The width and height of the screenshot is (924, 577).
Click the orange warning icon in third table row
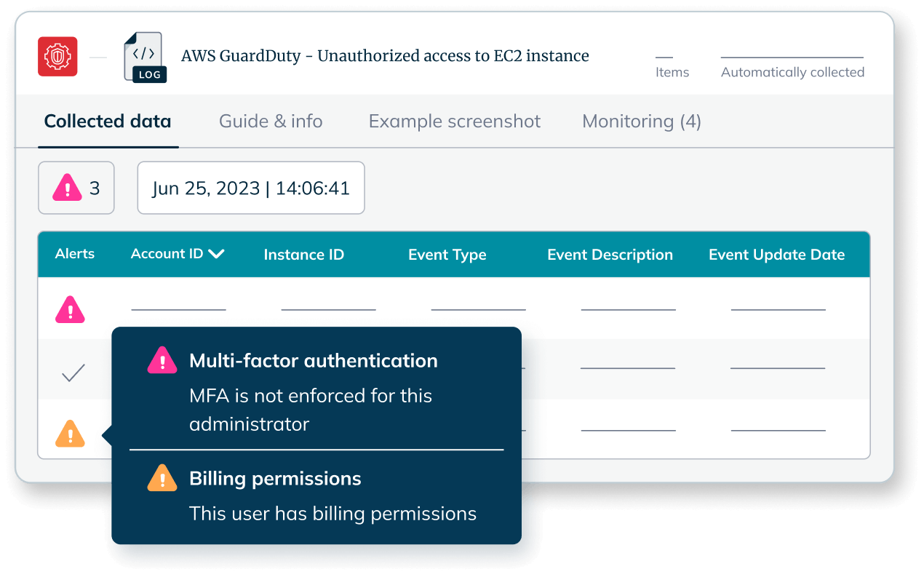coord(70,434)
